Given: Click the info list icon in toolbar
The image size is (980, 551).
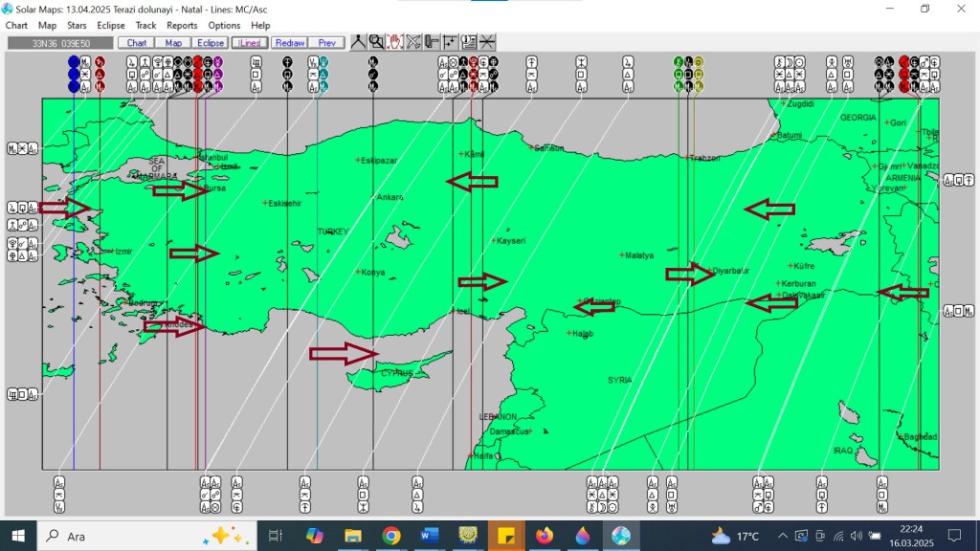Looking at the screenshot, I should pyautogui.click(x=468, y=42).
